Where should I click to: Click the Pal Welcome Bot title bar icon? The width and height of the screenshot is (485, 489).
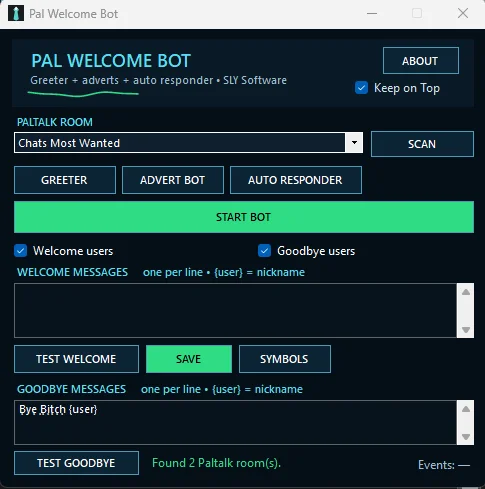tap(16, 14)
